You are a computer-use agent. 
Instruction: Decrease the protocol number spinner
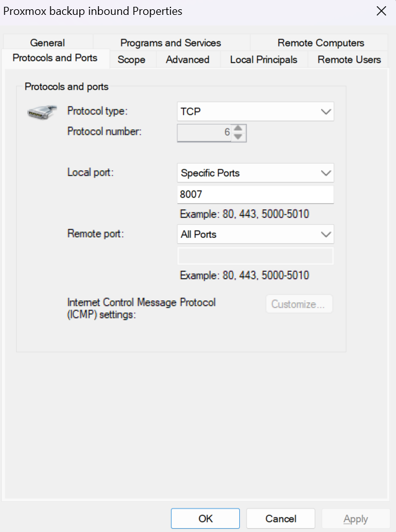click(239, 137)
